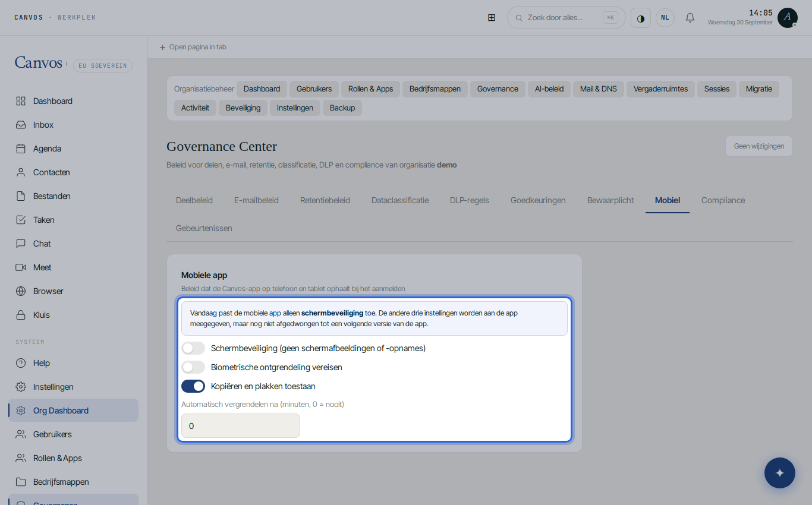Click the Agenda calendar icon
812x505 pixels.
[x=21, y=149]
